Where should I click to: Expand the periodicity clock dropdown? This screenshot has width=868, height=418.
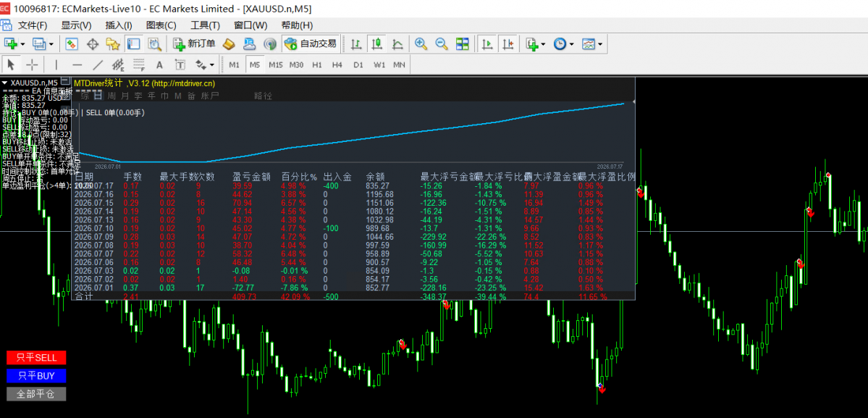[x=571, y=43]
